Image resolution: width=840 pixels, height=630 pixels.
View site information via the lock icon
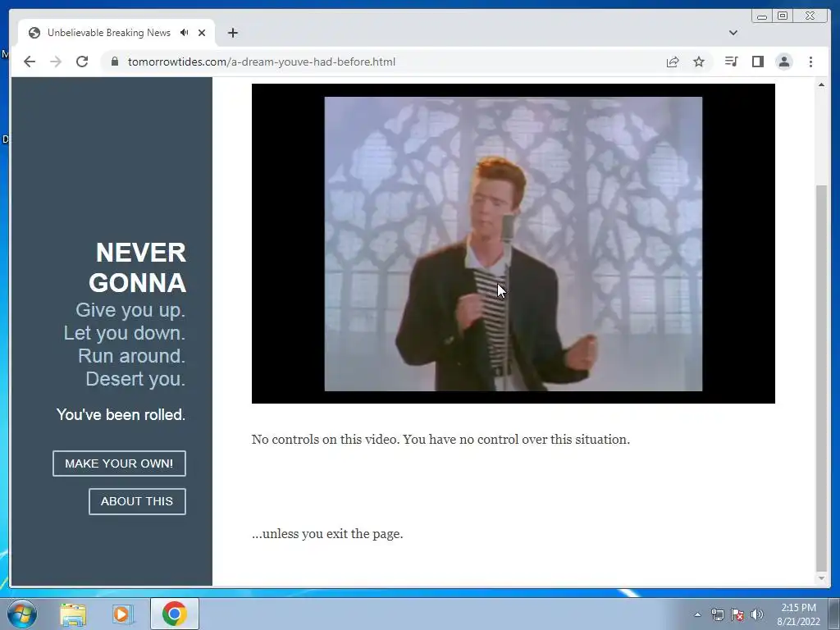(114, 62)
